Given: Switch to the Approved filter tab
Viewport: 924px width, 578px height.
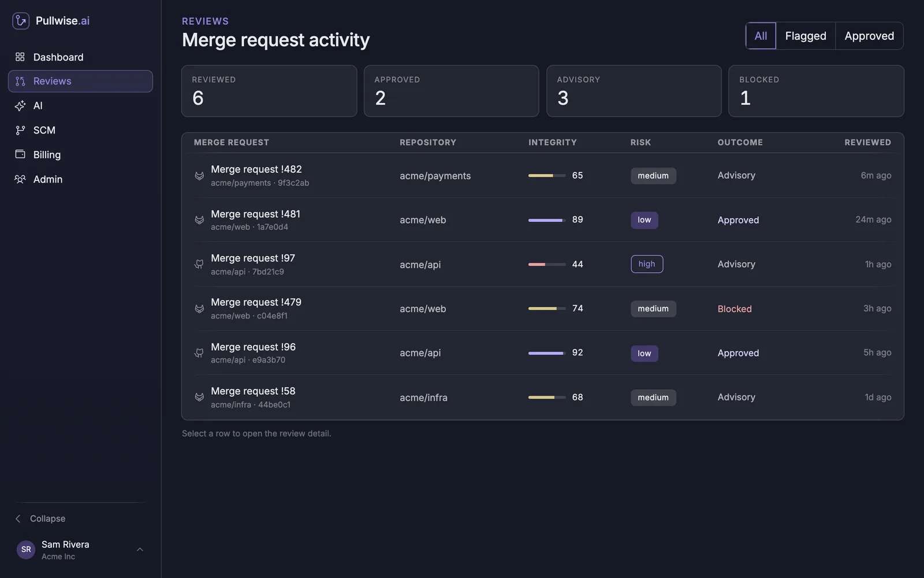Looking at the screenshot, I should (869, 36).
